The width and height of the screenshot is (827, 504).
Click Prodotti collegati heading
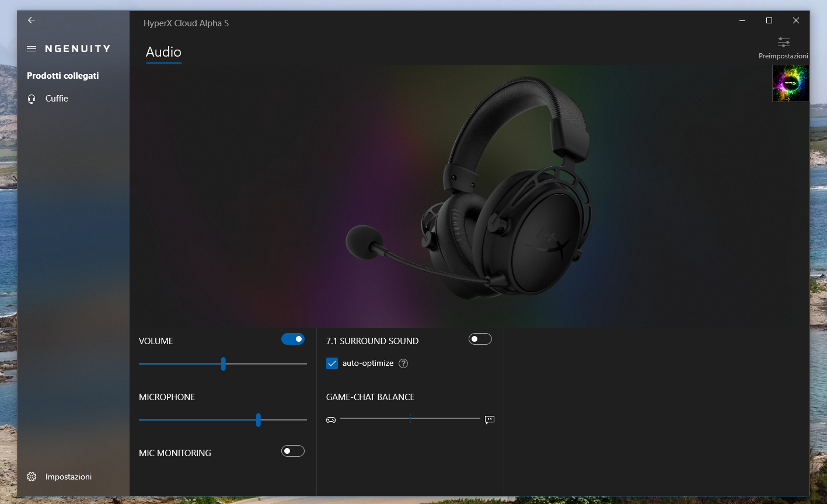tap(63, 76)
